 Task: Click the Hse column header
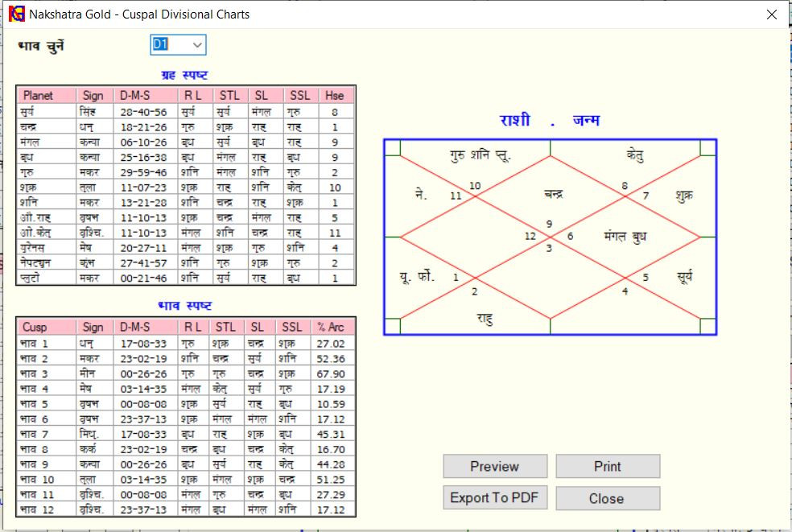pos(335,95)
